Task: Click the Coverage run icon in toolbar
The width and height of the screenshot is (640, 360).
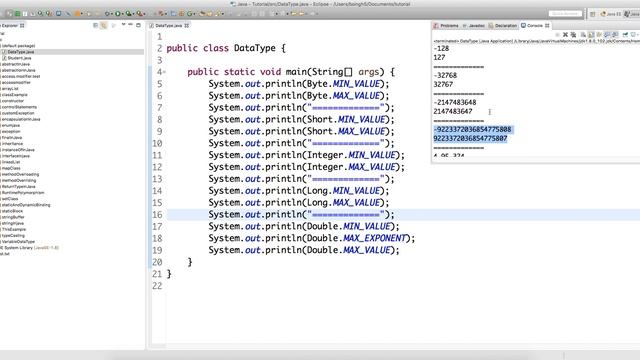Action: (x=128, y=13)
